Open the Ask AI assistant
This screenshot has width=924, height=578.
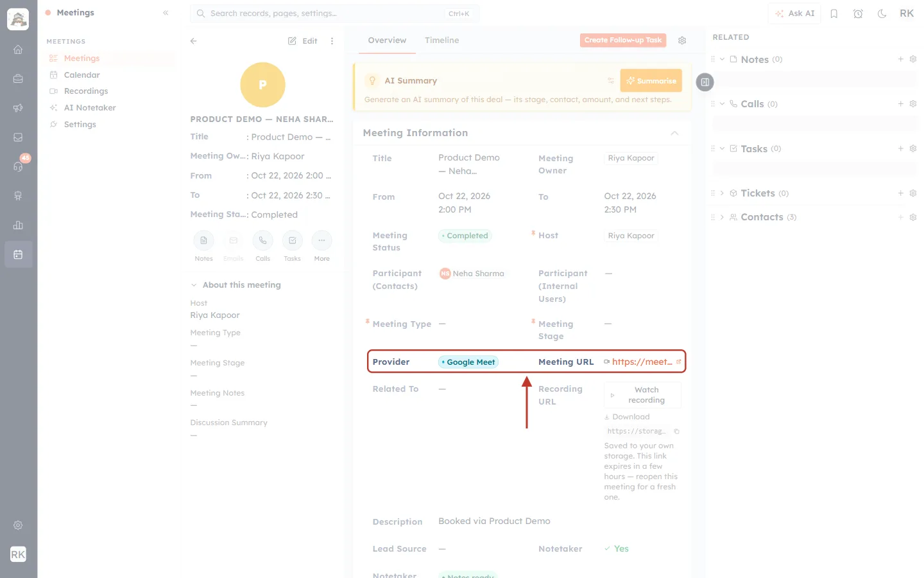[x=794, y=13]
